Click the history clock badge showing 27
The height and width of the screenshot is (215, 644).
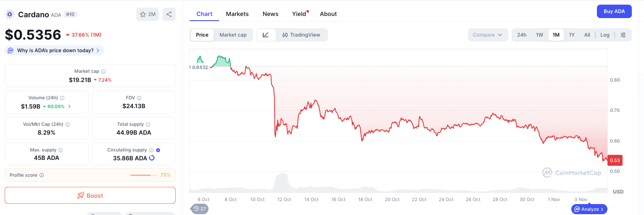pyautogui.click(x=200, y=209)
